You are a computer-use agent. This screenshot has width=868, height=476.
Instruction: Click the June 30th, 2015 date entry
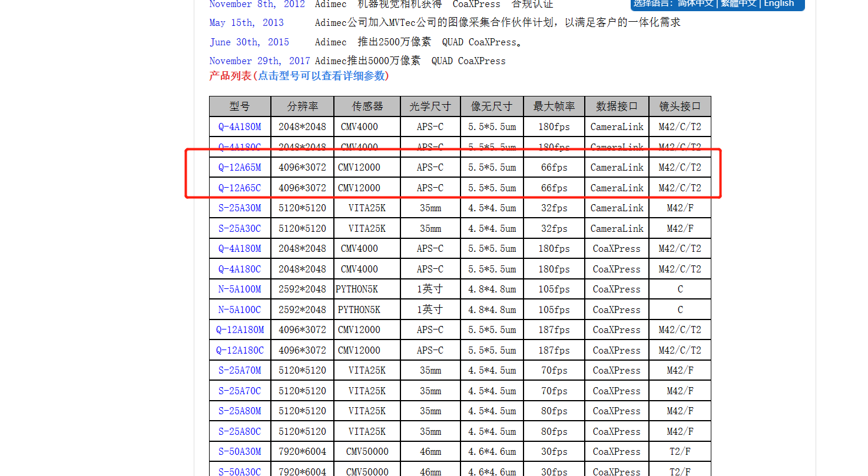point(249,42)
